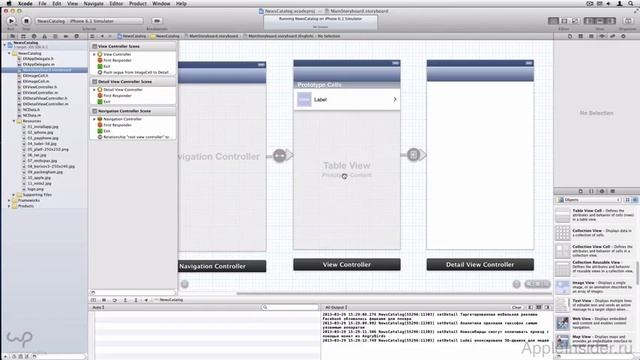
Task: Switch to the Assistant editor
Action: point(564,21)
